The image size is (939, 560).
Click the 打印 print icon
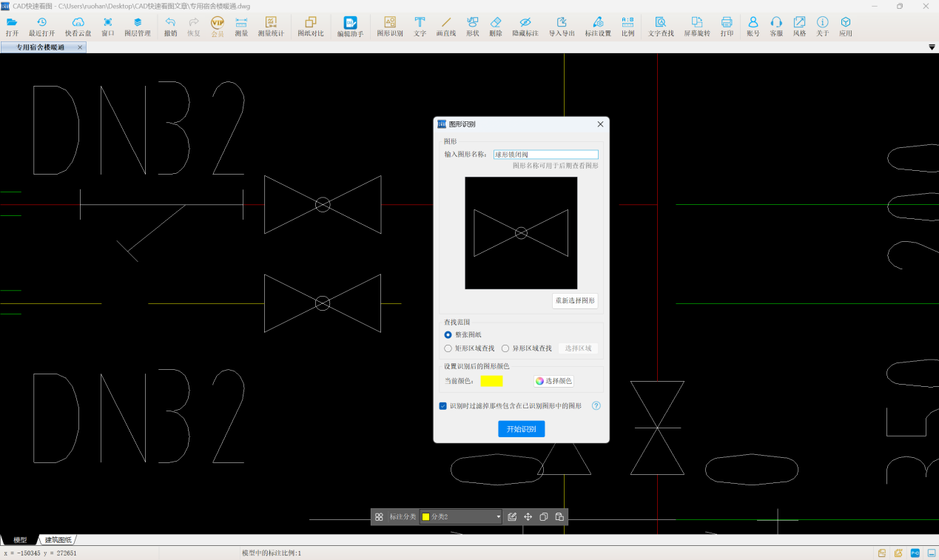(x=727, y=27)
